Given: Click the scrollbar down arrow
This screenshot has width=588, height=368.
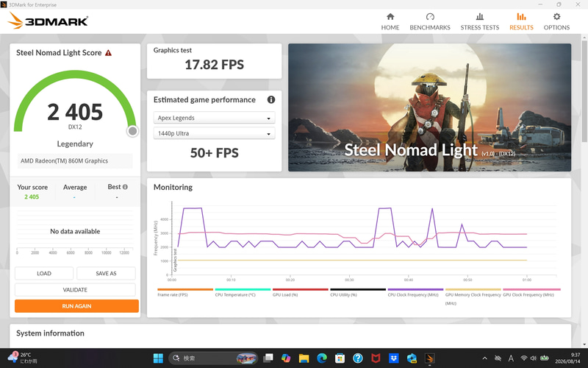Looking at the screenshot, I should pos(584,344).
